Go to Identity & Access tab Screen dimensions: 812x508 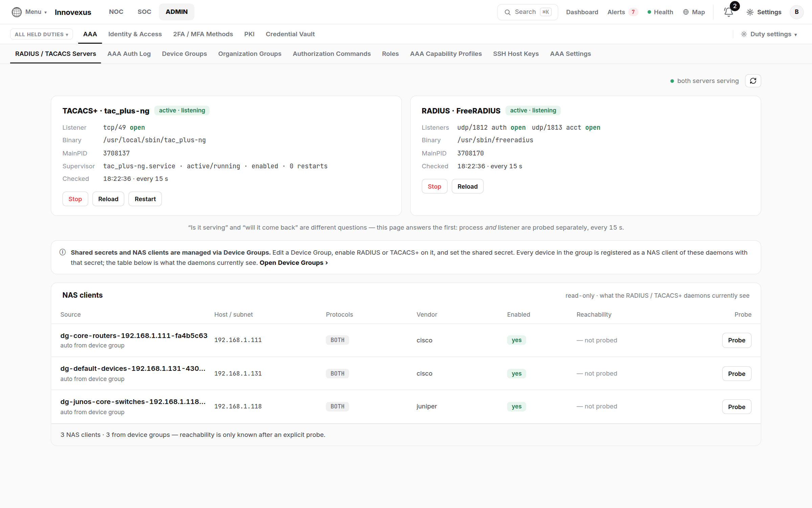135,34
